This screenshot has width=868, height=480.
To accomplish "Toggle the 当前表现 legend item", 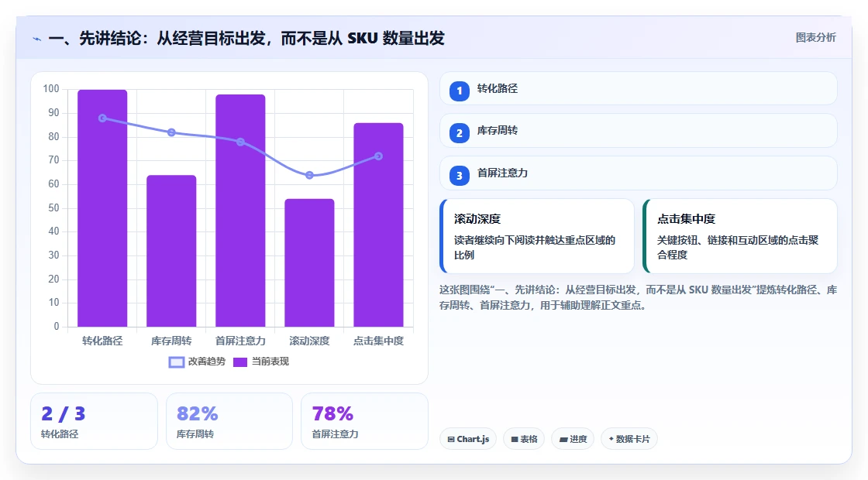I will click(260, 362).
